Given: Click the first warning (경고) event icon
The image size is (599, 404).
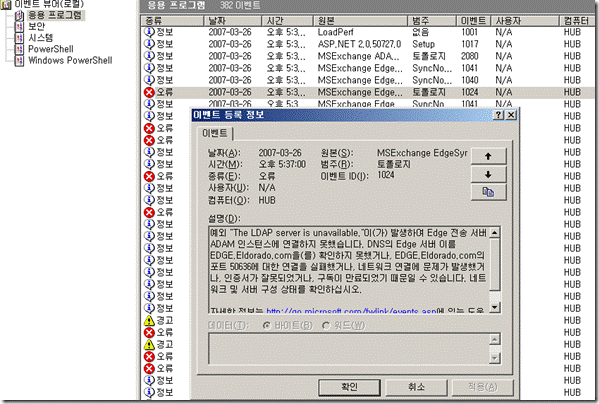Looking at the screenshot, I should [x=149, y=320].
